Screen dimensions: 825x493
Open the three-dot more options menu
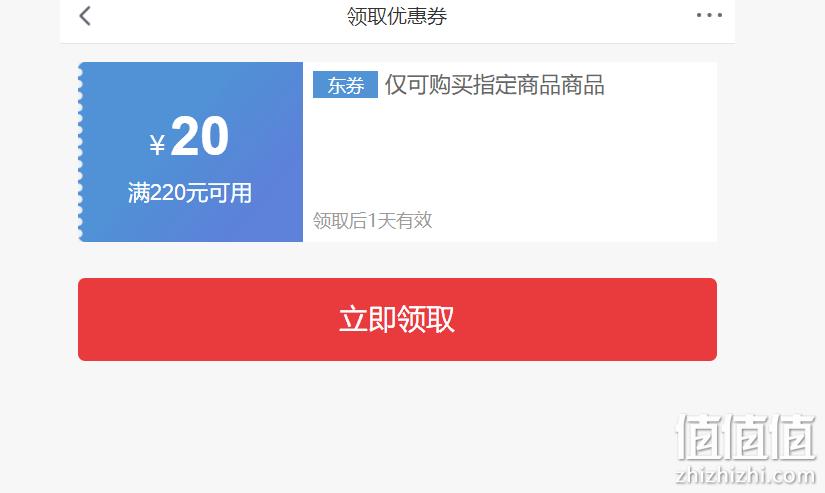tap(709, 15)
